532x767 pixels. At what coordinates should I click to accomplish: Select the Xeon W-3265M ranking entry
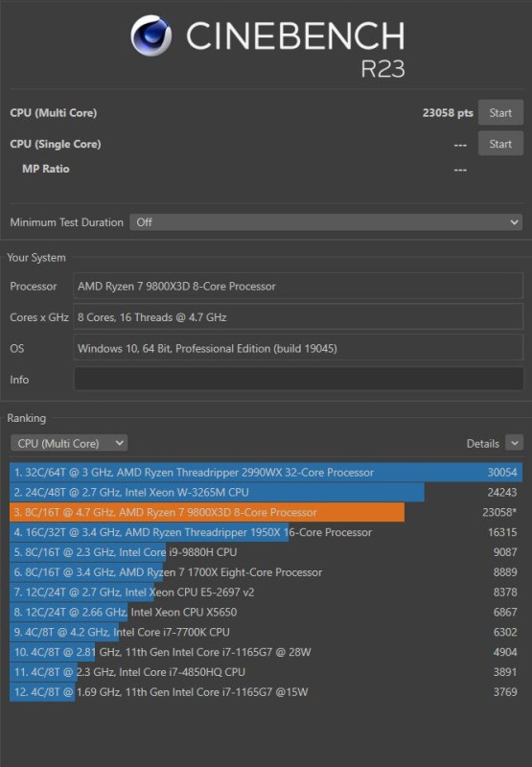pos(266,492)
